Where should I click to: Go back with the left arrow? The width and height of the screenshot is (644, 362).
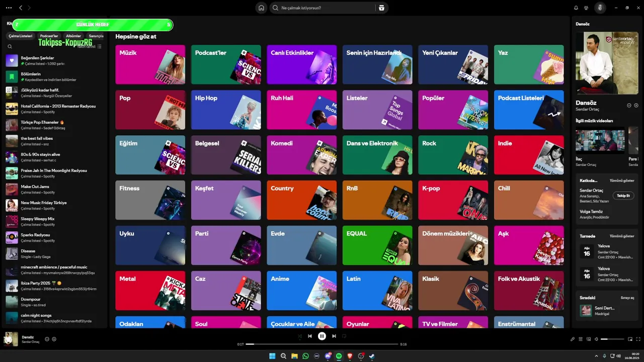[21, 8]
